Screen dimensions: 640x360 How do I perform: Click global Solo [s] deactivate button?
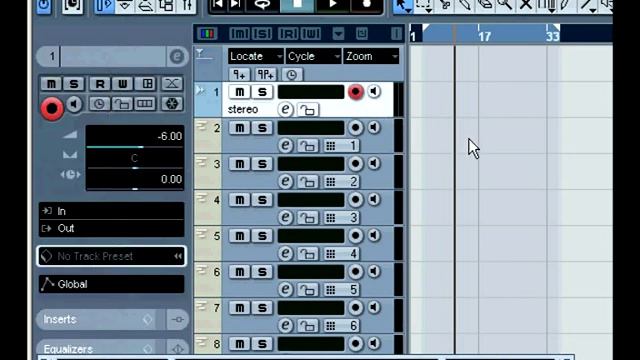tap(262, 33)
